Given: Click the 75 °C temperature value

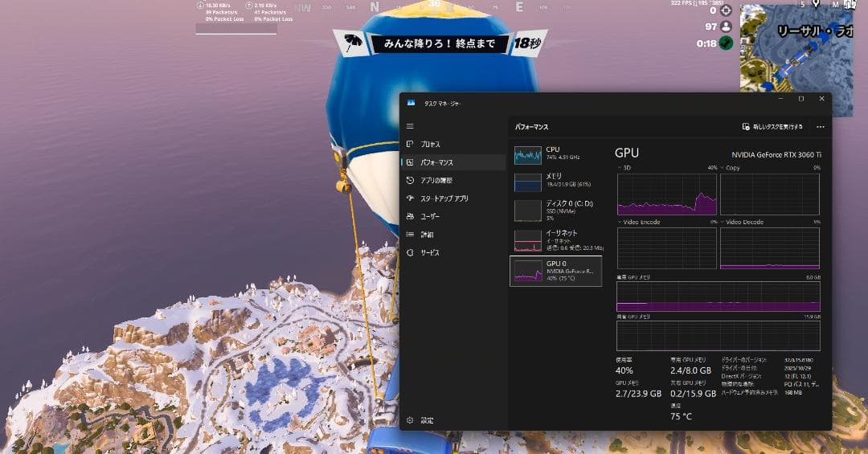Looking at the screenshot, I should [681, 416].
